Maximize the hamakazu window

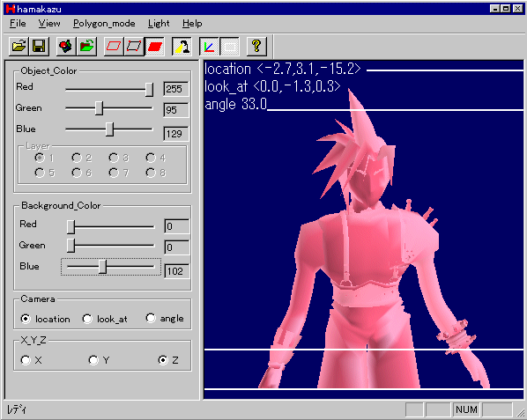[x=505, y=9]
